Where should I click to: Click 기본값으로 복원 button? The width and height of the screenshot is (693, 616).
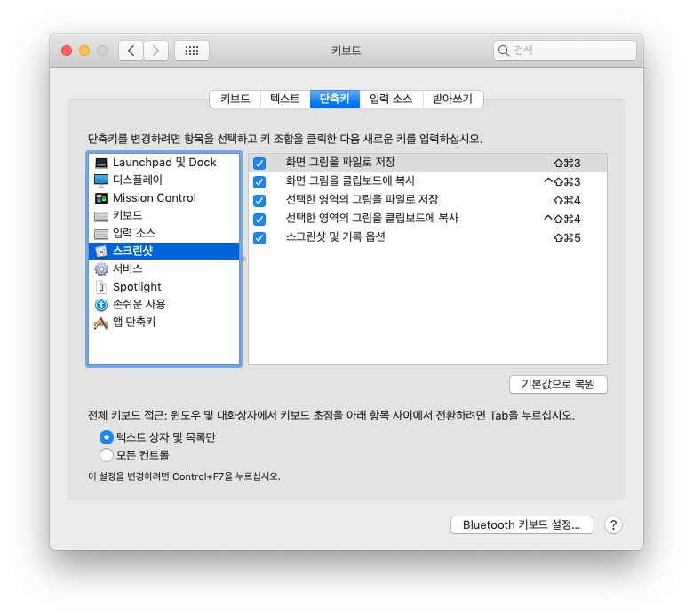pyautogui.click(x=558, y=384)
